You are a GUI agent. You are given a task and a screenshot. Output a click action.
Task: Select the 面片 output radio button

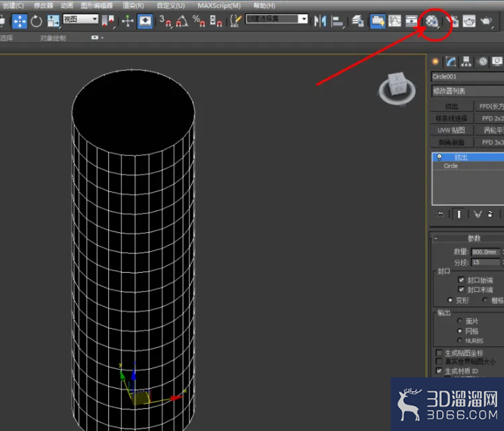(x=459, y=321)
